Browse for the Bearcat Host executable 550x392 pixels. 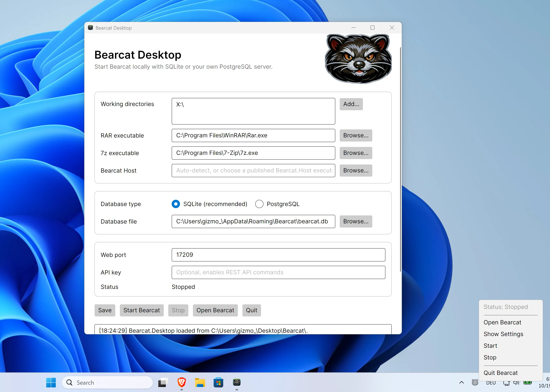(x=356, y=170)
